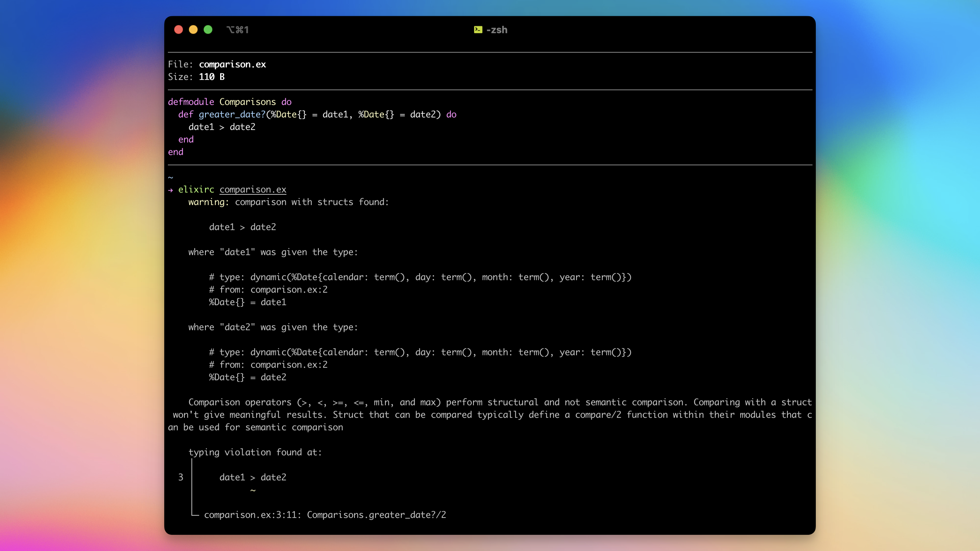
Task: Click the defmodule keyword
Action: (191, 102)
